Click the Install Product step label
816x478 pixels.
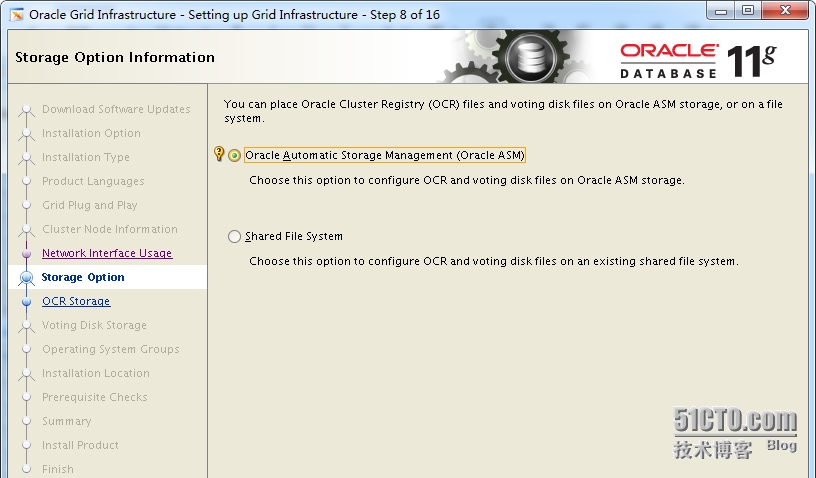(80, 445)
